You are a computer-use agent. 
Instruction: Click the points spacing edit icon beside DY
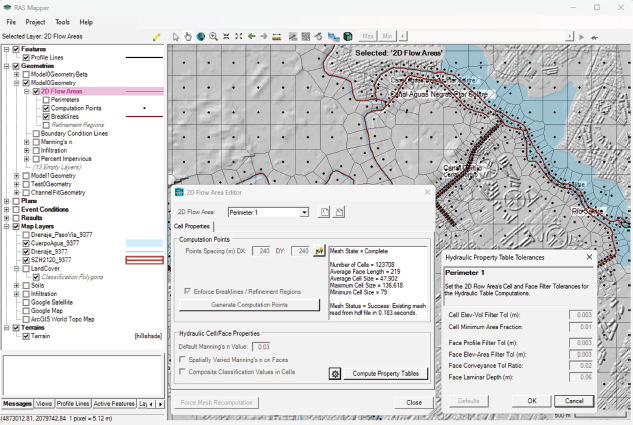(319, 252)
